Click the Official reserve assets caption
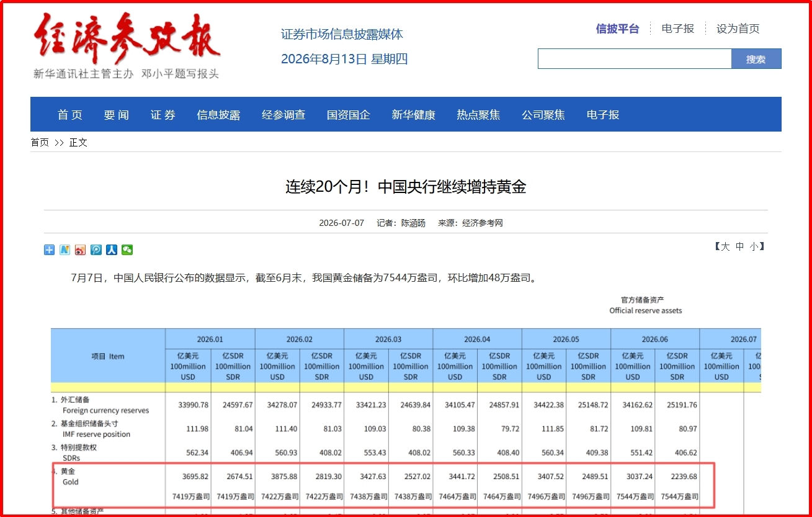Image resolution: width=812 pixels, height=517 pixels. [645, 310]
